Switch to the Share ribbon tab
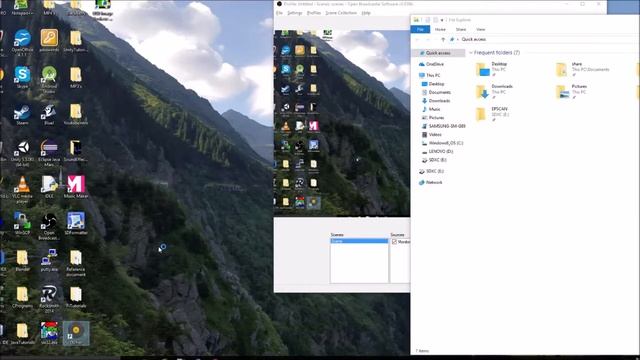640x360 pixels. (x=461, y=29)
